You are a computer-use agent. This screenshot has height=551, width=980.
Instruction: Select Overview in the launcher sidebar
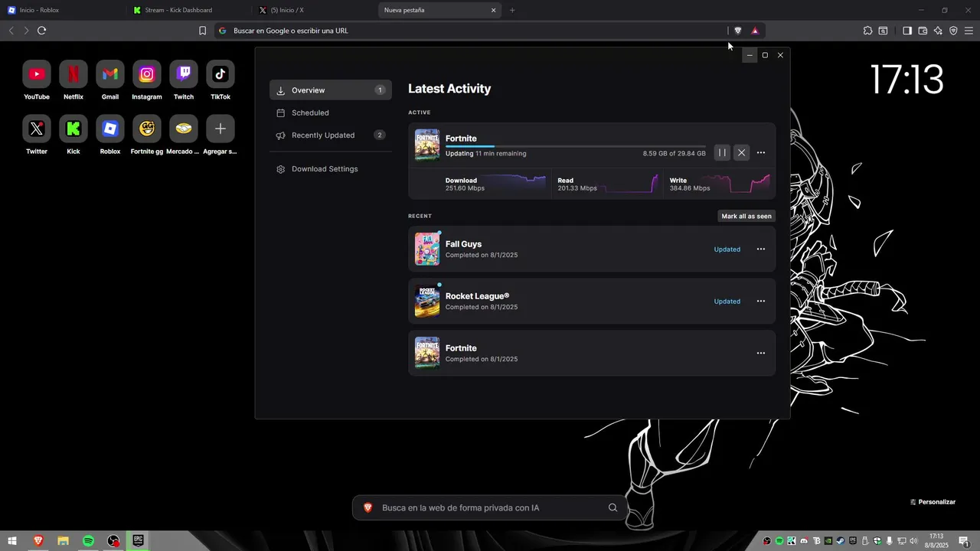tap(331, 90)
